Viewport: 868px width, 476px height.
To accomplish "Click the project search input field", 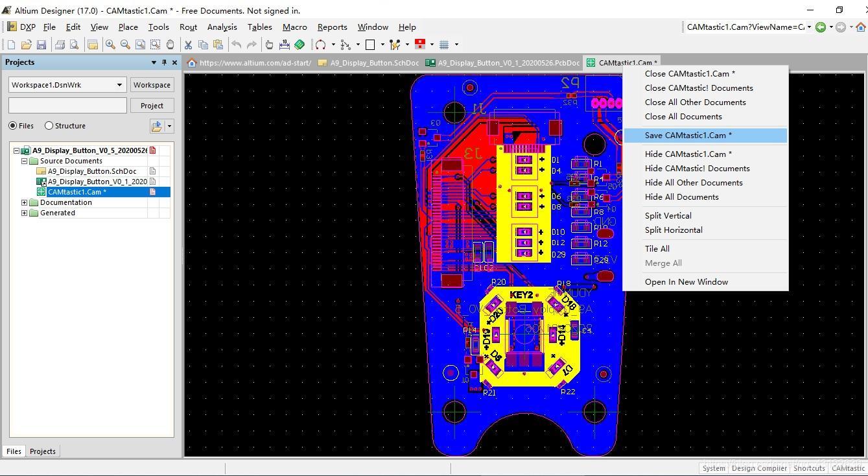I will pos(67,106).
